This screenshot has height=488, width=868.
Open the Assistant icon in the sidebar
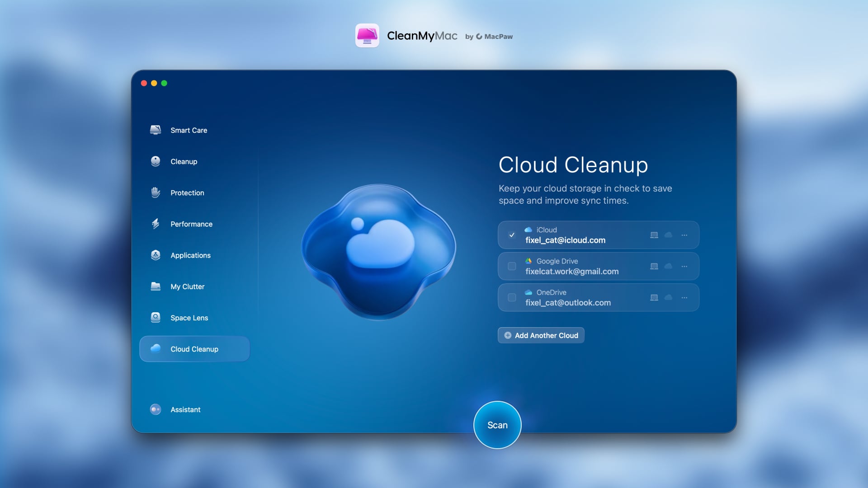click(156, 409)
